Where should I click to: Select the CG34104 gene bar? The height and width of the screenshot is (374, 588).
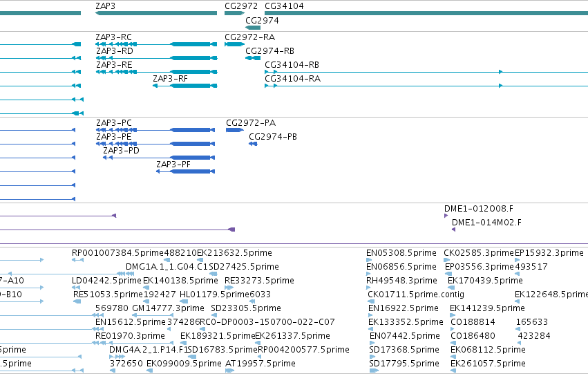click(426, 13)
